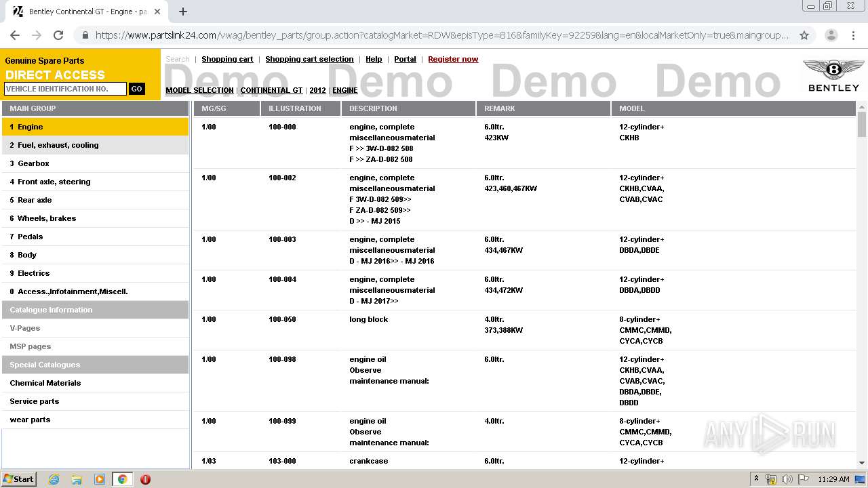This screenshot has height=488, width=868.
Task: Click the page address bar URL
Action: (x=442, y=35)
